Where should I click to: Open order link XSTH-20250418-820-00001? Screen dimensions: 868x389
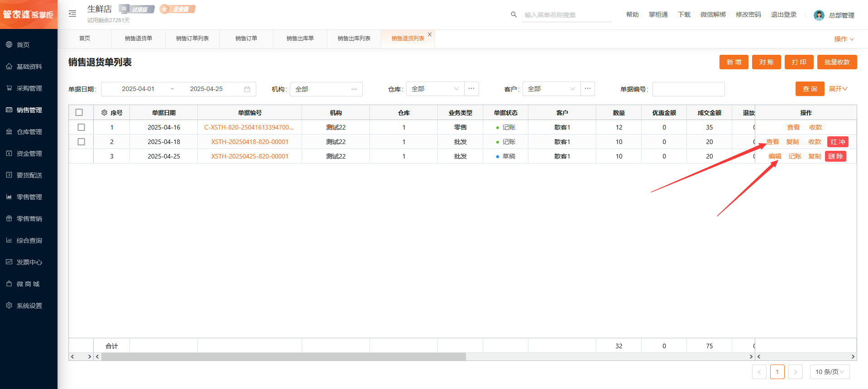click(249, 142)
